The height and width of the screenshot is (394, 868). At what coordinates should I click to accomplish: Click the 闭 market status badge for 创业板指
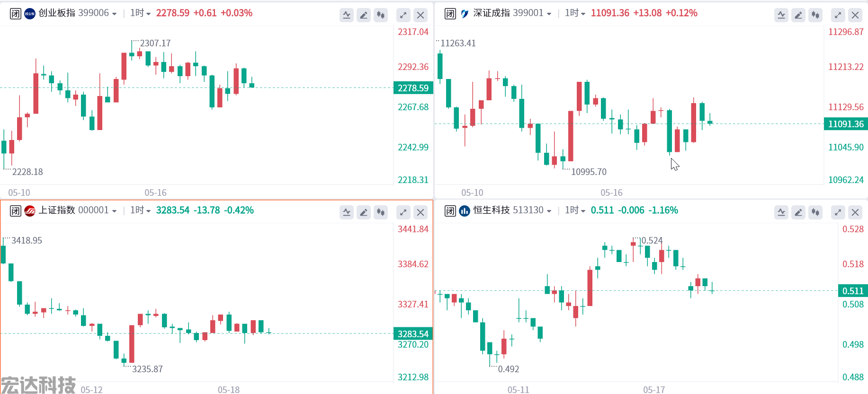[x=16, y=13]
